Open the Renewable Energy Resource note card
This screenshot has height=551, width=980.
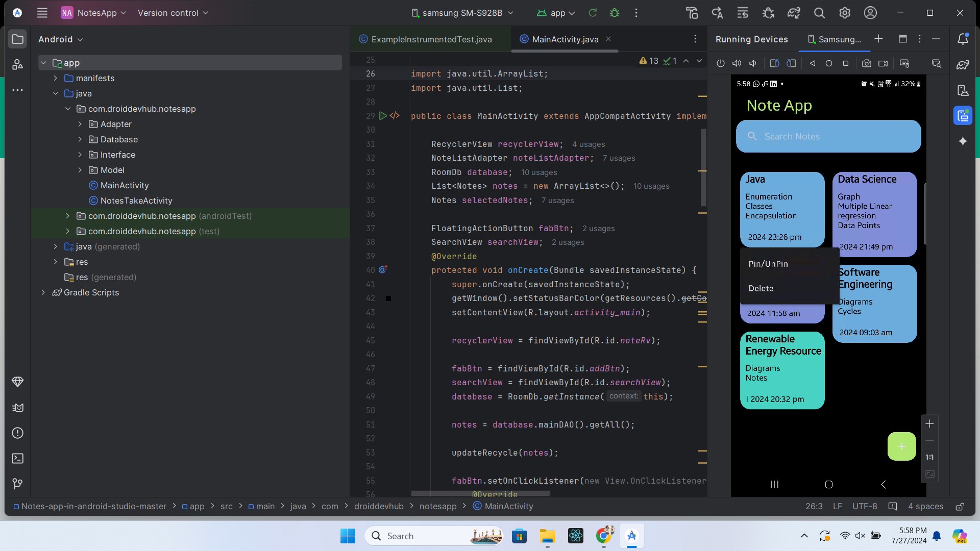[782, 370]
